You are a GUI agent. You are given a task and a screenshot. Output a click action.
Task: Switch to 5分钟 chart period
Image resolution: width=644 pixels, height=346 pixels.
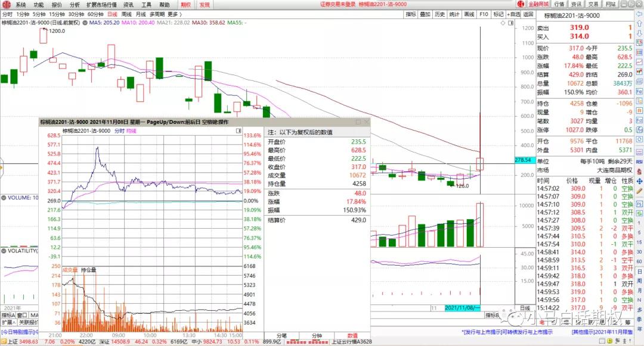click(39, 14)
